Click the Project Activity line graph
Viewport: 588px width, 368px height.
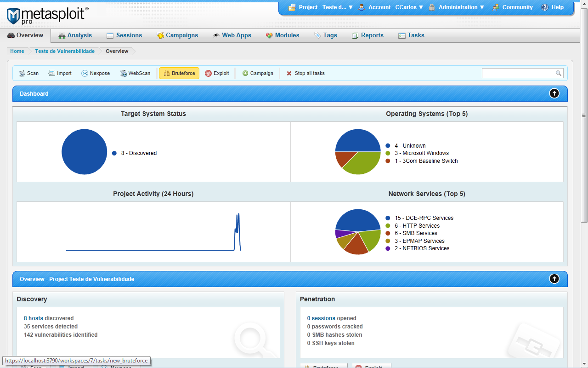[x=153, y=232]
